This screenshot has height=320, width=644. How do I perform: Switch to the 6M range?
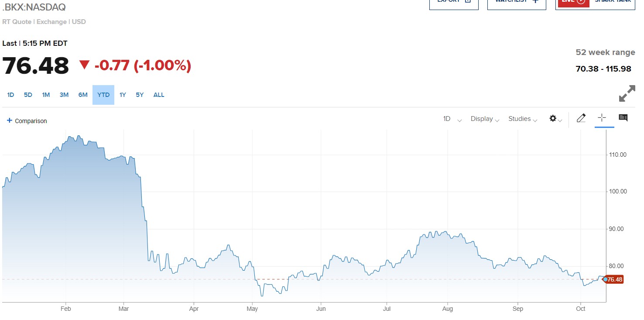pyautogui.click(x=83, y=95)
